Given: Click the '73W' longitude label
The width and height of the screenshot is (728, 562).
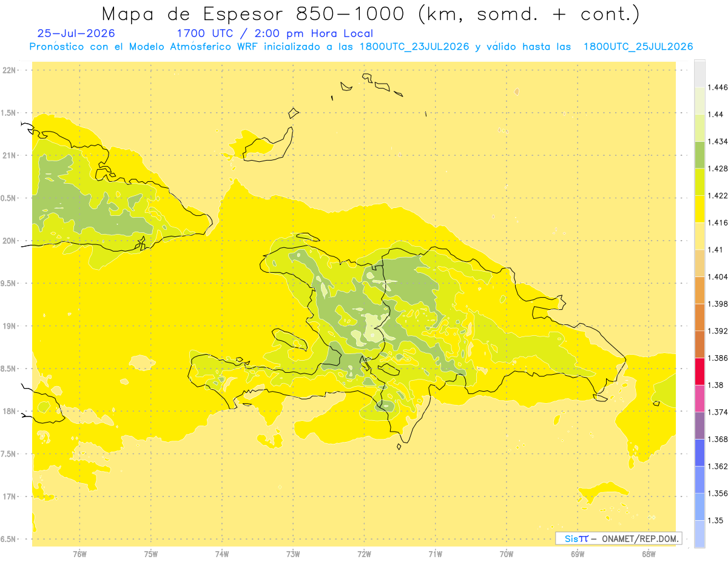Looking at the screenshot, I should [x=293, y=554].
